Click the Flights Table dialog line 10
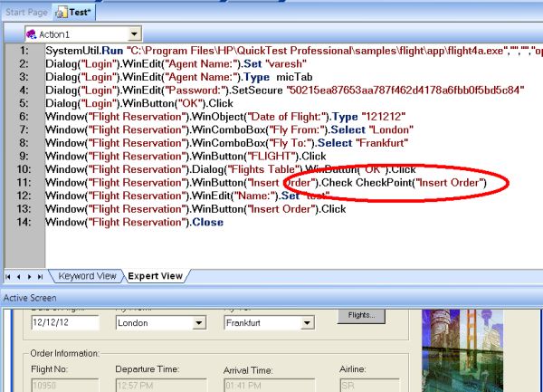 point(231,169)
